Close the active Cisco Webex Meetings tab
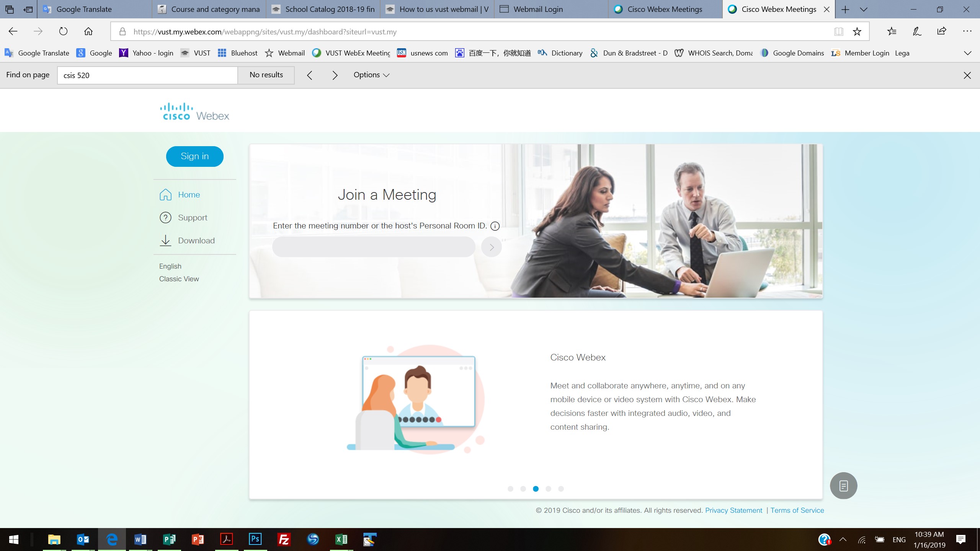 pyautogui.click(x=826, y=10)
